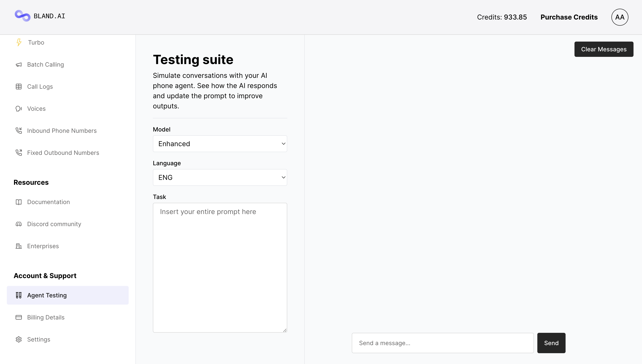
Task: Click the Fixed Outbound Numbers phone icon
Action: tap(19, 153)
